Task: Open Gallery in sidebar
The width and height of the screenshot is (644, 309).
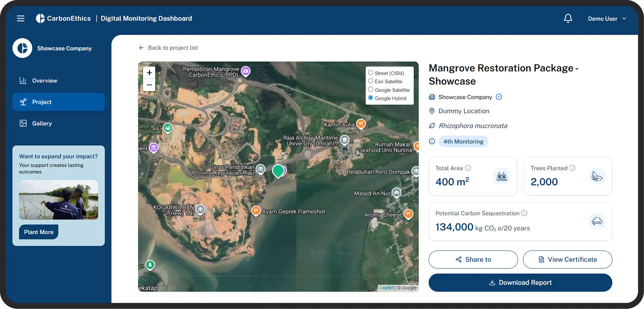Action: [x=58, y=123]
